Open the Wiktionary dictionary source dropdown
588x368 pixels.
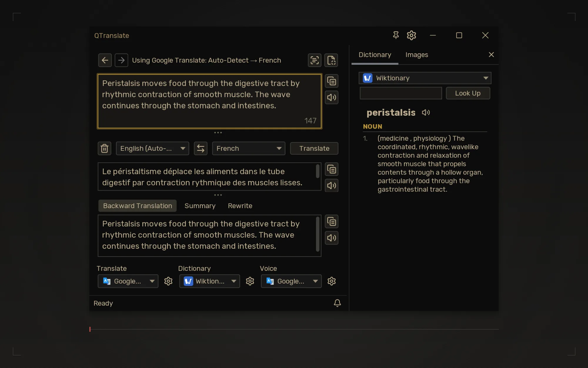425,78
